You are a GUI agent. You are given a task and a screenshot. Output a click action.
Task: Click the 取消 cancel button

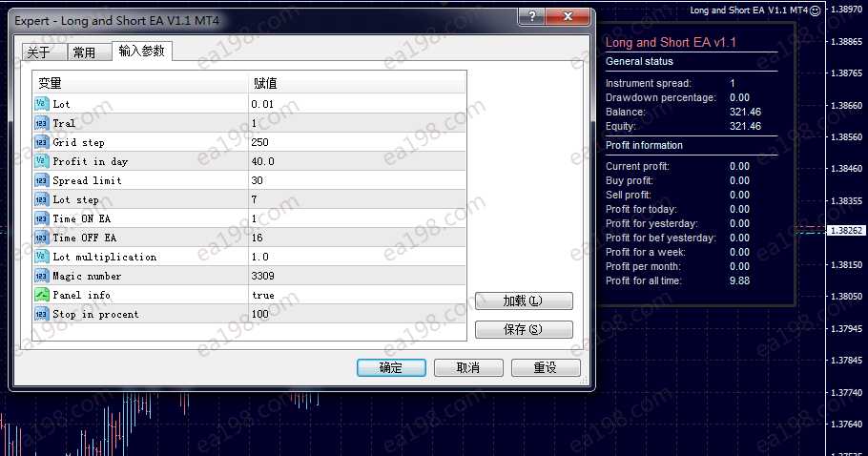pos(468,367)
